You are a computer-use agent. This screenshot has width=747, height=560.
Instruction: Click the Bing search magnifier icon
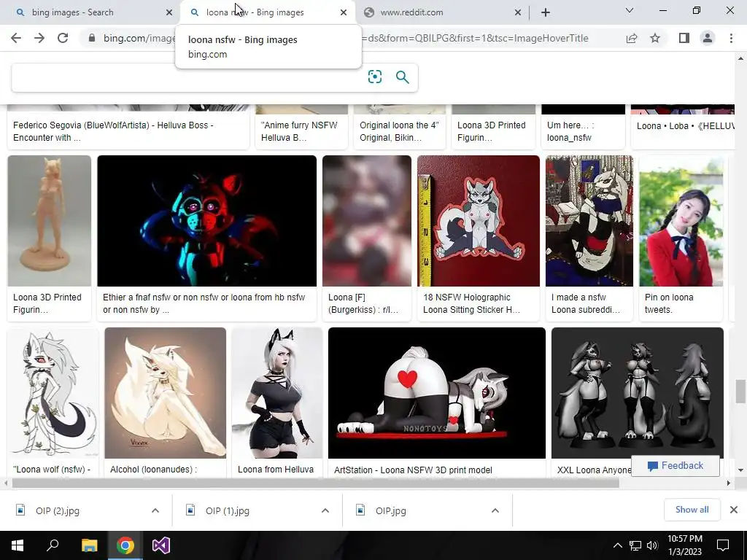pyautogui.click(x=403, y=77)
